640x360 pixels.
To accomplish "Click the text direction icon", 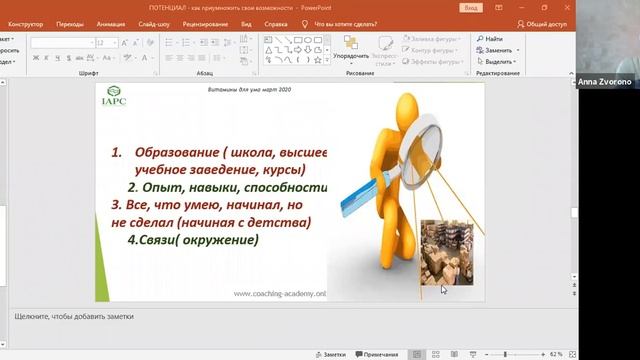I will (245, 39).
